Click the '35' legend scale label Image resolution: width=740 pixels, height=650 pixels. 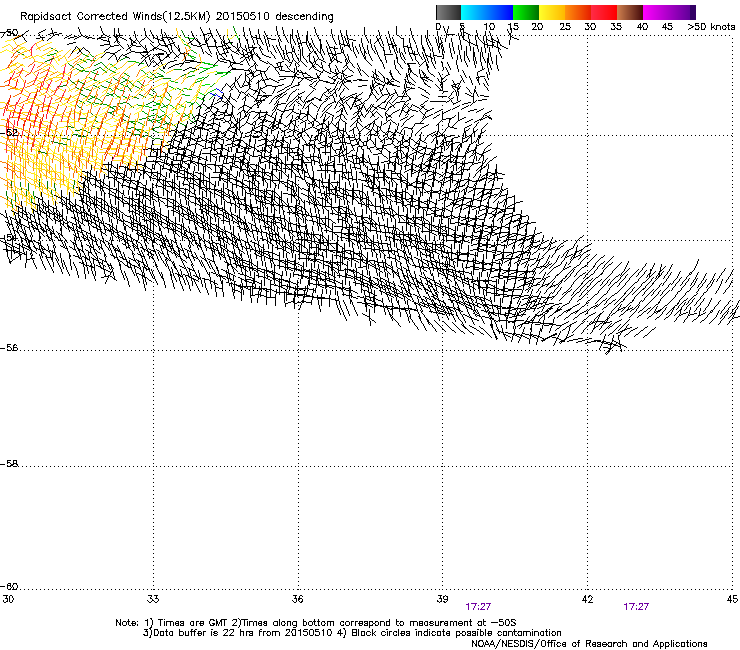coord(616,26)
